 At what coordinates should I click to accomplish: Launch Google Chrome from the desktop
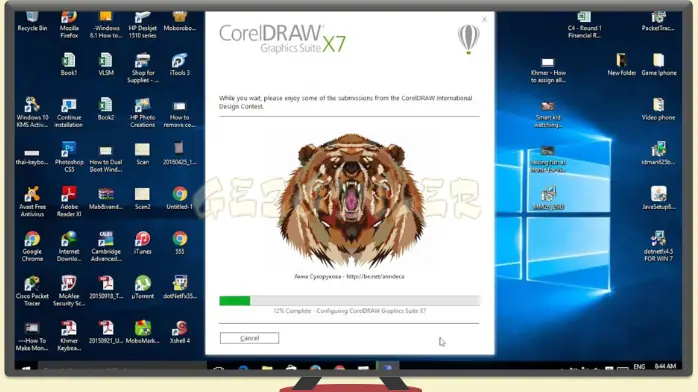[x=32, y=247]
